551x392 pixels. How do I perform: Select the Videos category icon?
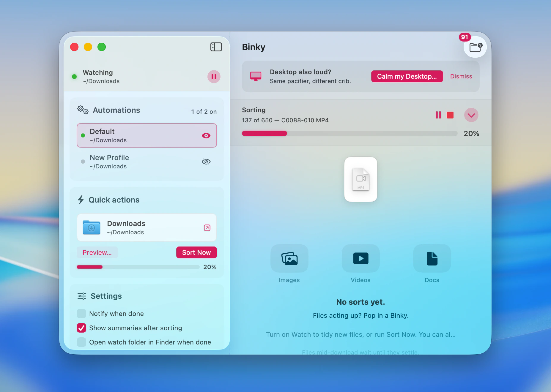coord(360,258)
